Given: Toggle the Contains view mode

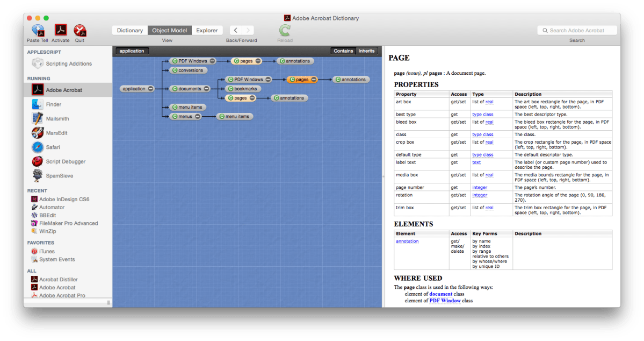Looking at the screenshot, I should point(343,51).
